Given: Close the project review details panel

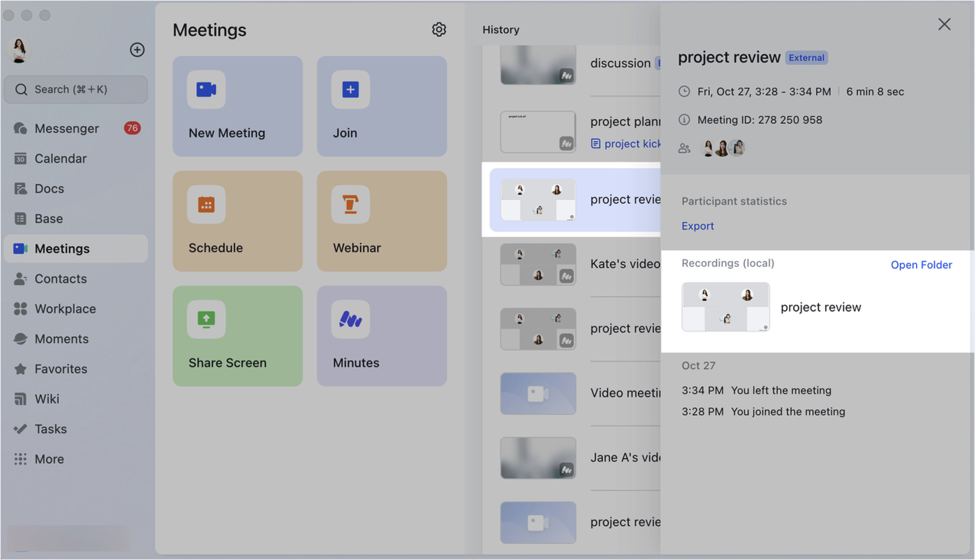Looking at the screenshot, I should coord(944,24).
